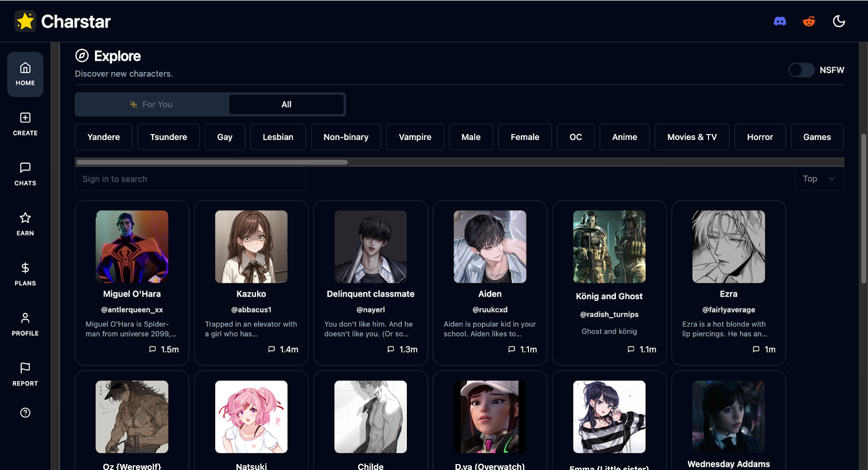Select the Male category tag

pyautogui.click(x=471, y=137)
